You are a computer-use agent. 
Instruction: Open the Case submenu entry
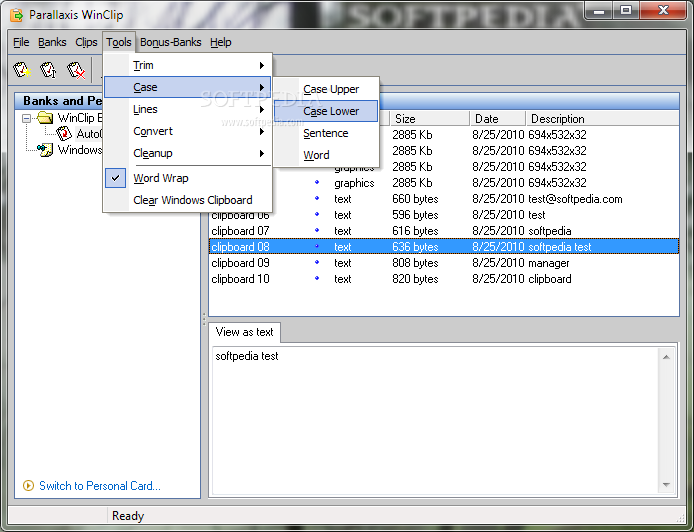coord(187,87)
